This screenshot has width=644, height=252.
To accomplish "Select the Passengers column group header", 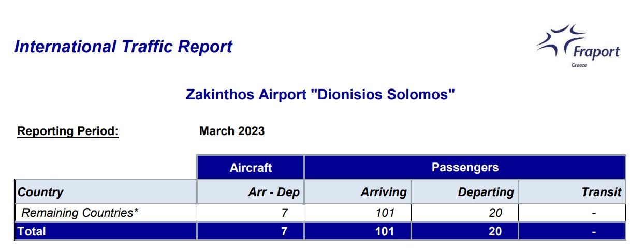I will [465, 168].
